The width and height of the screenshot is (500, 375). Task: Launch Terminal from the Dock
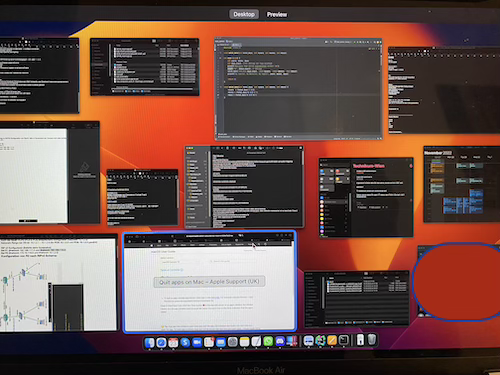344,341
